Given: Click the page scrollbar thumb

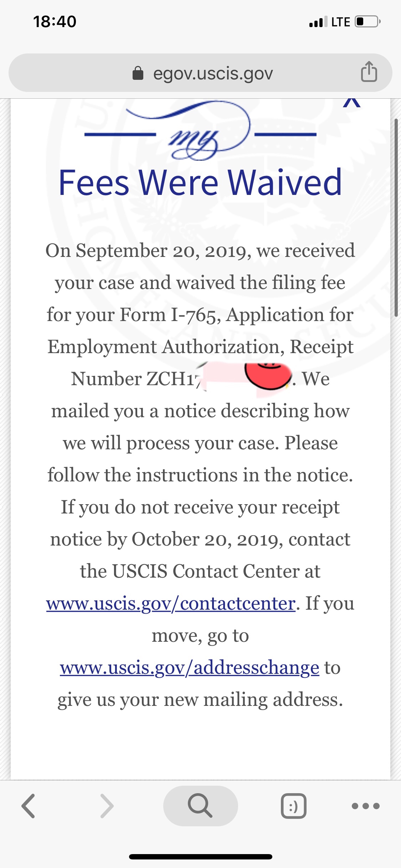Looking at the screenshot, I should coord(396,217).
